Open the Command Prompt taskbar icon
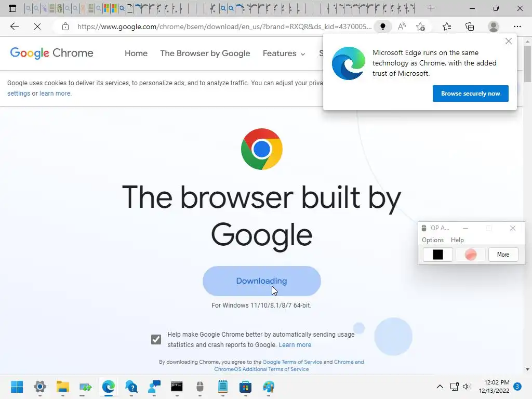 [177, 387]
